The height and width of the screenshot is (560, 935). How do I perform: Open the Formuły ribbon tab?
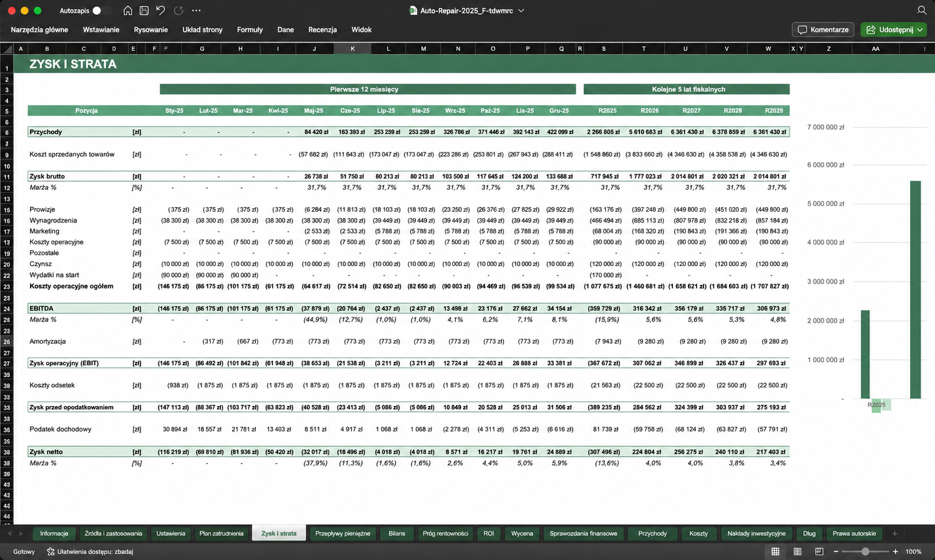250,29
